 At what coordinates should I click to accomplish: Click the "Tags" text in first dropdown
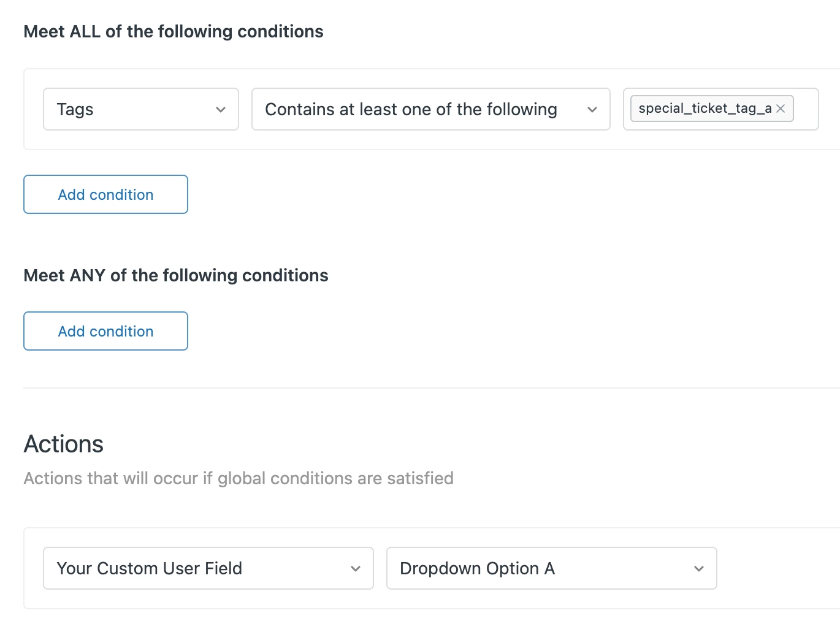tap(75, 109)
